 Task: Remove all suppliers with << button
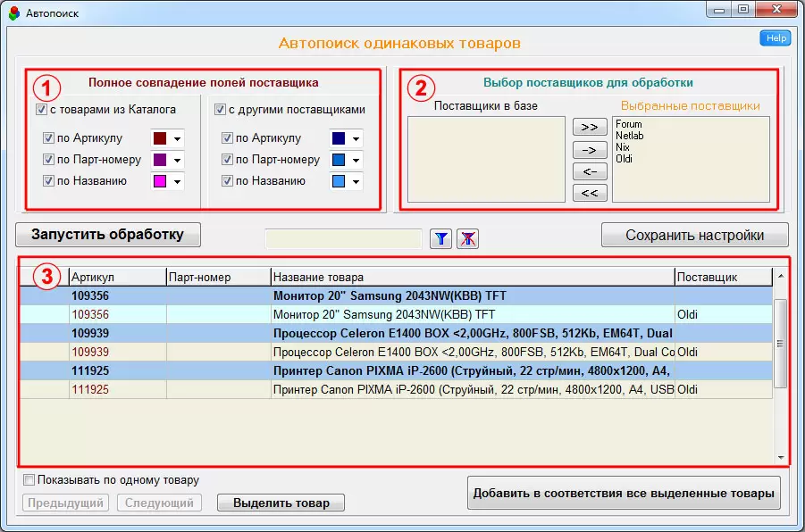coord(589,192)
